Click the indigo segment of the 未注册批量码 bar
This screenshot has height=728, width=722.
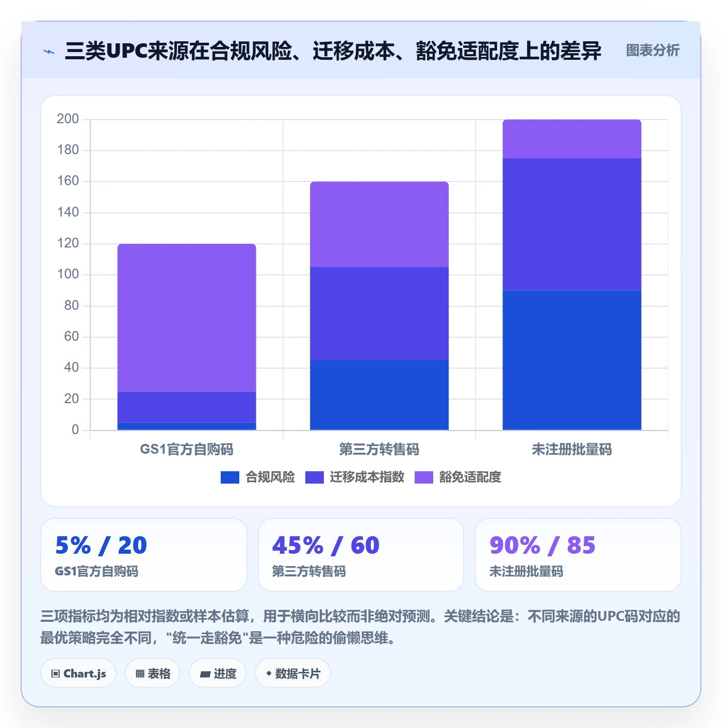point(572,224)
